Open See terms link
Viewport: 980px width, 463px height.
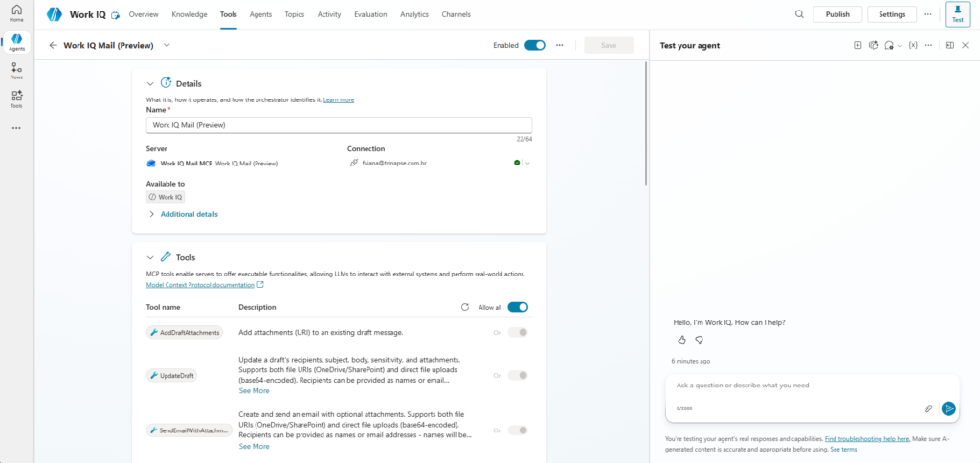pyautogui.click(x=843, y=450)
